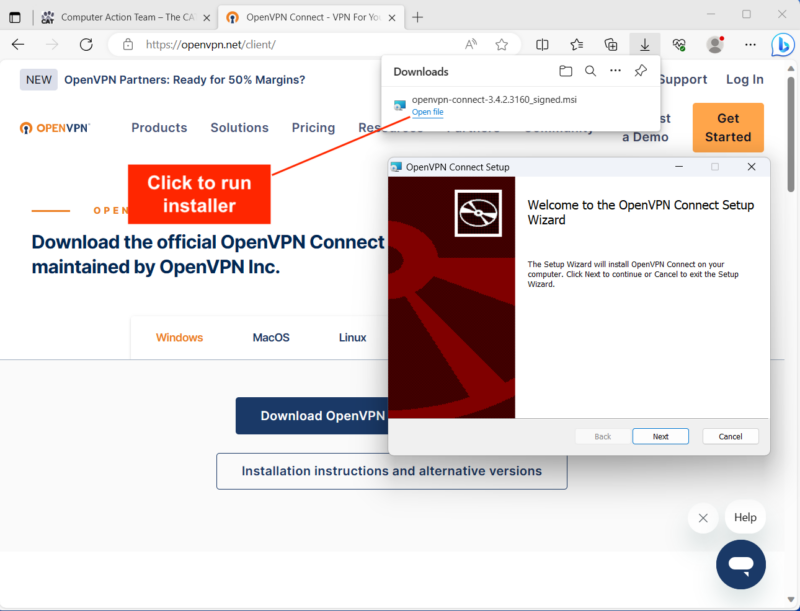The image size is (800, 611).
Task: Click the Log In link
Action: click(745, 79)
